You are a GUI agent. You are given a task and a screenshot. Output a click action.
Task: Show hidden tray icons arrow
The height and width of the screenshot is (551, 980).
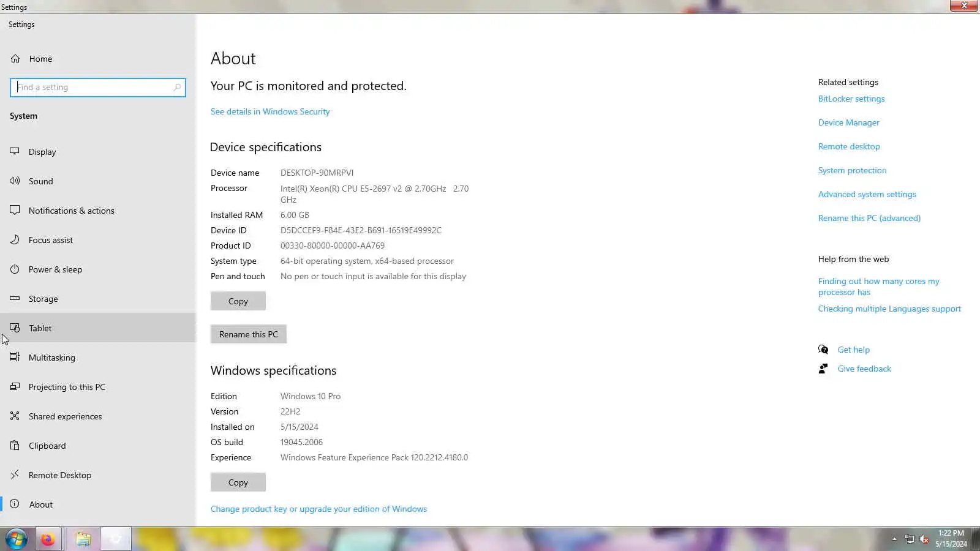point(894,539)
